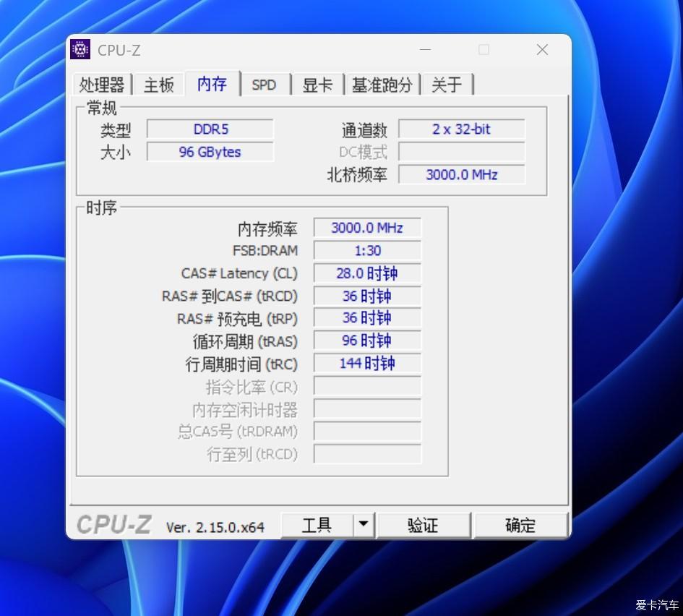Switch to the 显卡 tab
This screenshot has height=616, width=683.
pos(317,84)
